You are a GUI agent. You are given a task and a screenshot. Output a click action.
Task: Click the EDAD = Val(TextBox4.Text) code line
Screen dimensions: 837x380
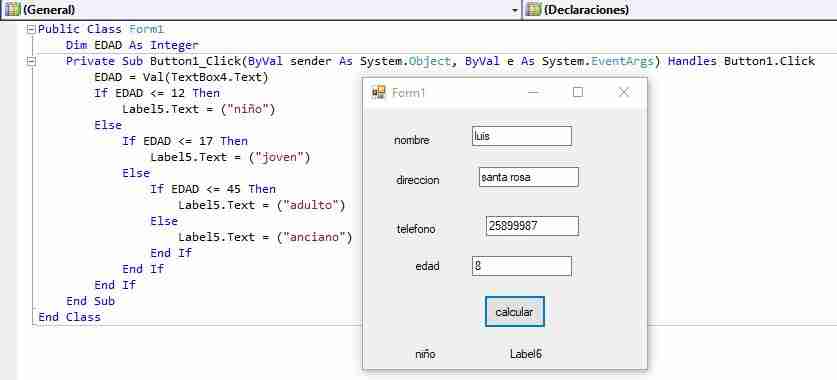(x=181, y=77)
